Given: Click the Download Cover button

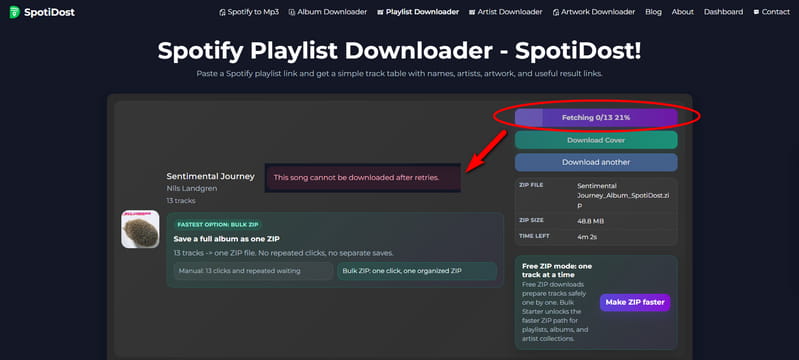Looking at the screenshot, I should [596, 140].
